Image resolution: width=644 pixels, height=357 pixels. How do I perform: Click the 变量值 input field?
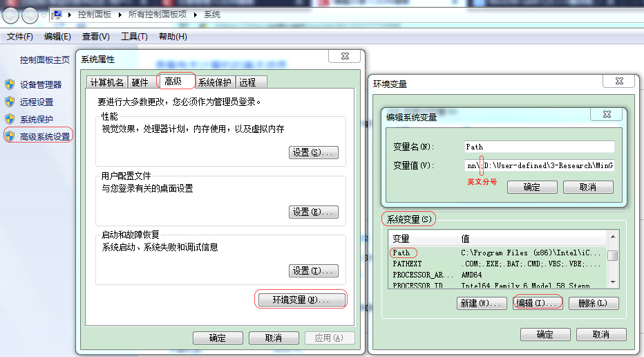click(539, 165)
